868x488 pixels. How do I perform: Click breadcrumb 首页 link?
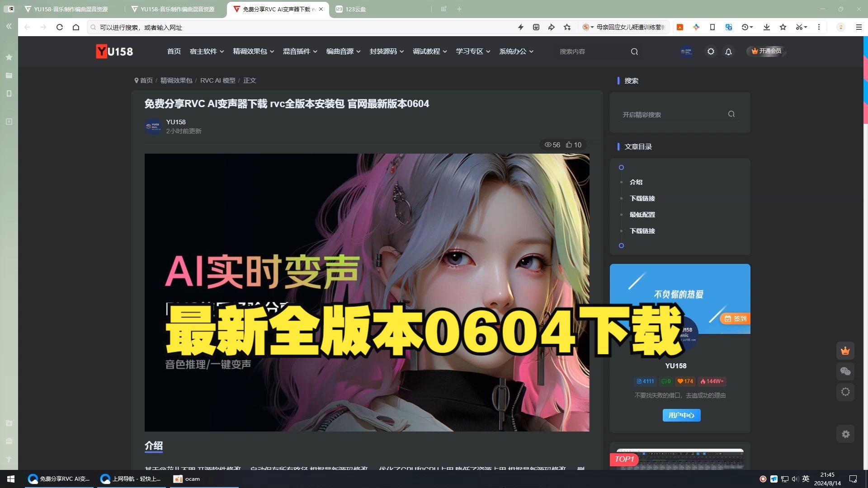[x=146, y=80]
